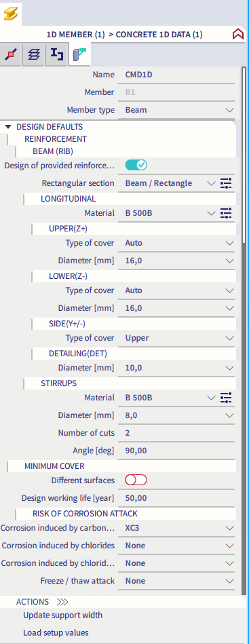
Task: Edit the Name field CMD1D
Action: click(176, 75)
